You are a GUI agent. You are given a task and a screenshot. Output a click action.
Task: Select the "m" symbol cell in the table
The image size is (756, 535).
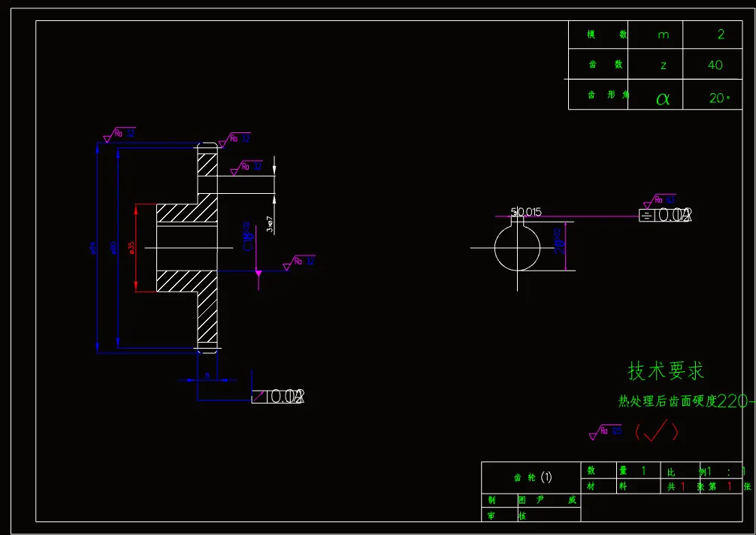(x=664, y=35)
